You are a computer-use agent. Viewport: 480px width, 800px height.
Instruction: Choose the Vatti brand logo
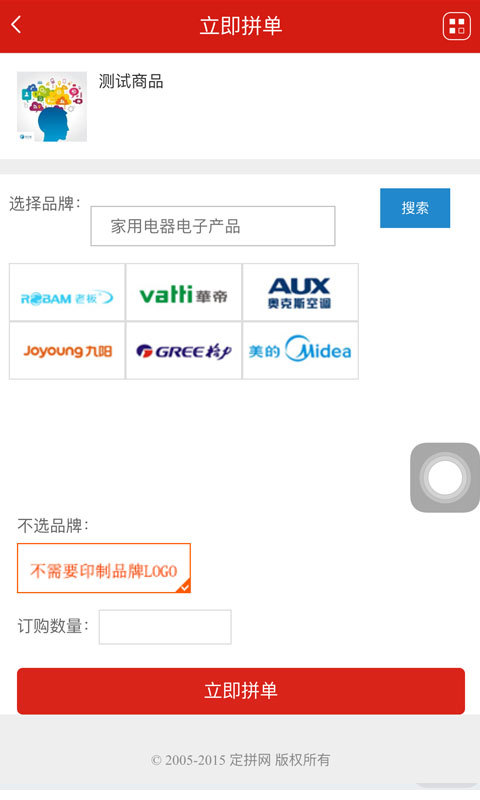click(184, 292)
